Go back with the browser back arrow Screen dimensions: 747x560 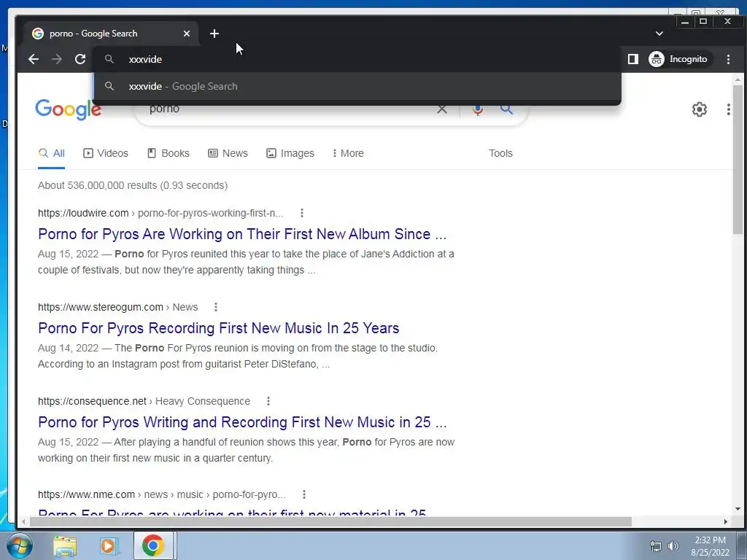(x=34, y=59)
